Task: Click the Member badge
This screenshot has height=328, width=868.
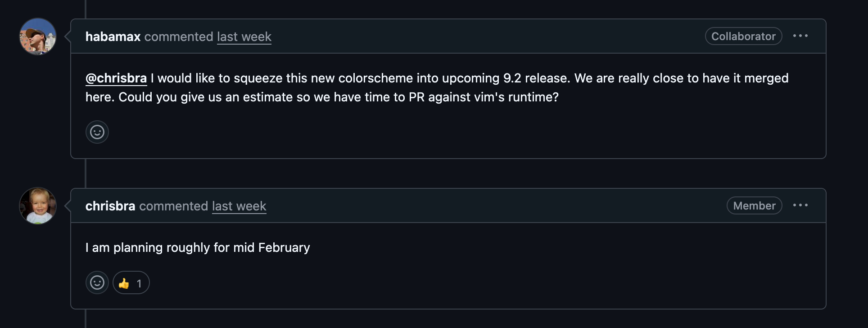Action: point(754,205)
